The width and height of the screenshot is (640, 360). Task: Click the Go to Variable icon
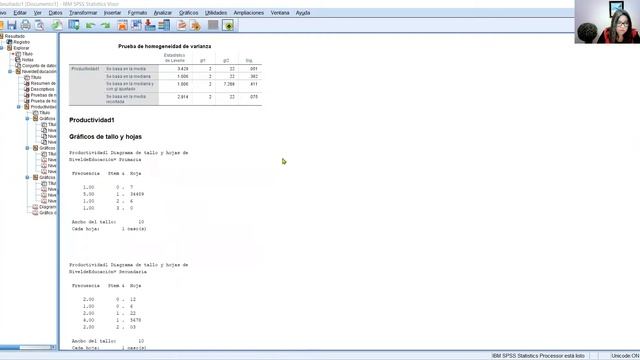click(150, 25)
